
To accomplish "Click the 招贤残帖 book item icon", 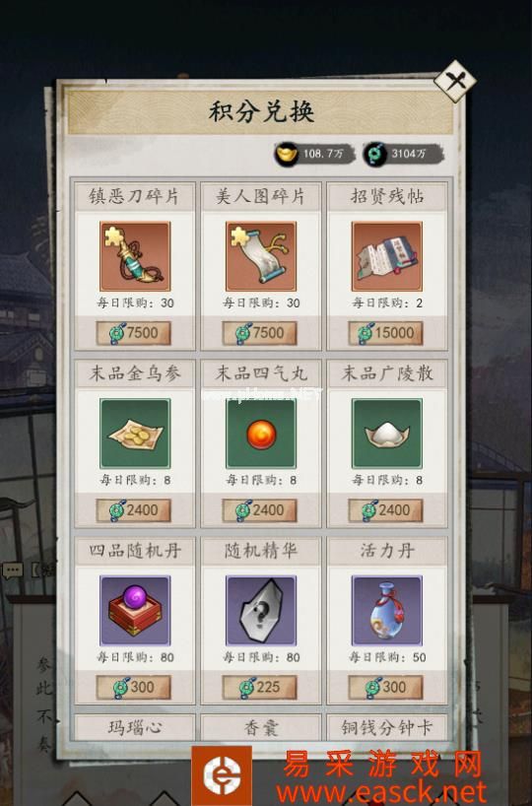I will pyautogui.click(x=386, y=256).
